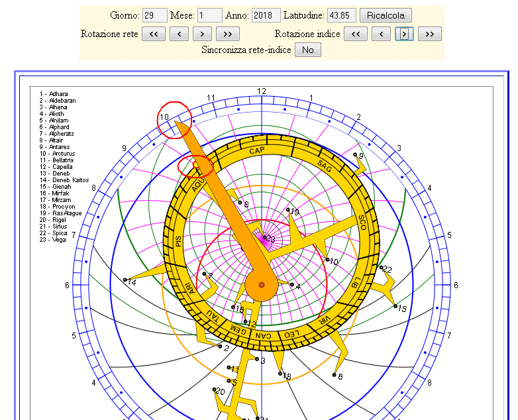Select the Mese input field
This screenshot has height=420, width=518.
209,15
